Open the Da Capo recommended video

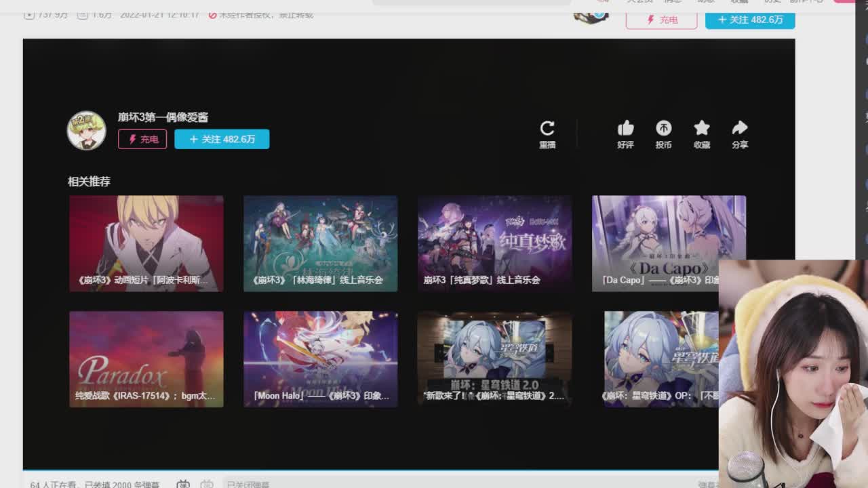tap(669, 243)
